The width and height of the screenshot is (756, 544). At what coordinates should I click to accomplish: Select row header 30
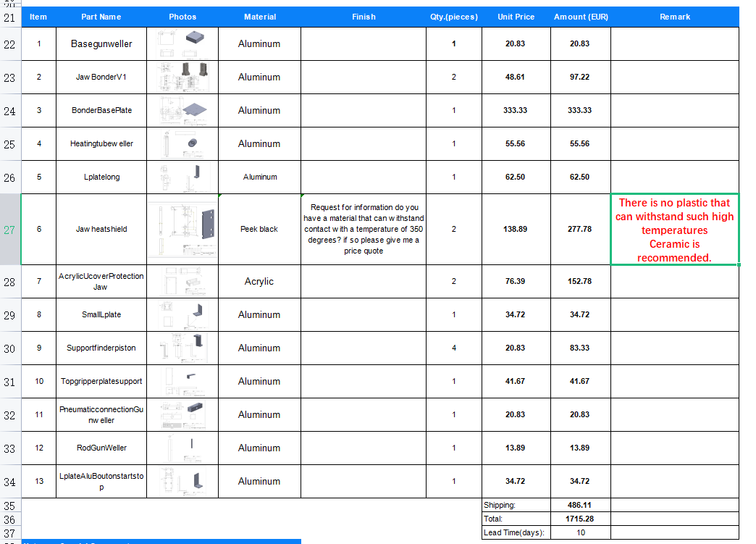point(10,348)
